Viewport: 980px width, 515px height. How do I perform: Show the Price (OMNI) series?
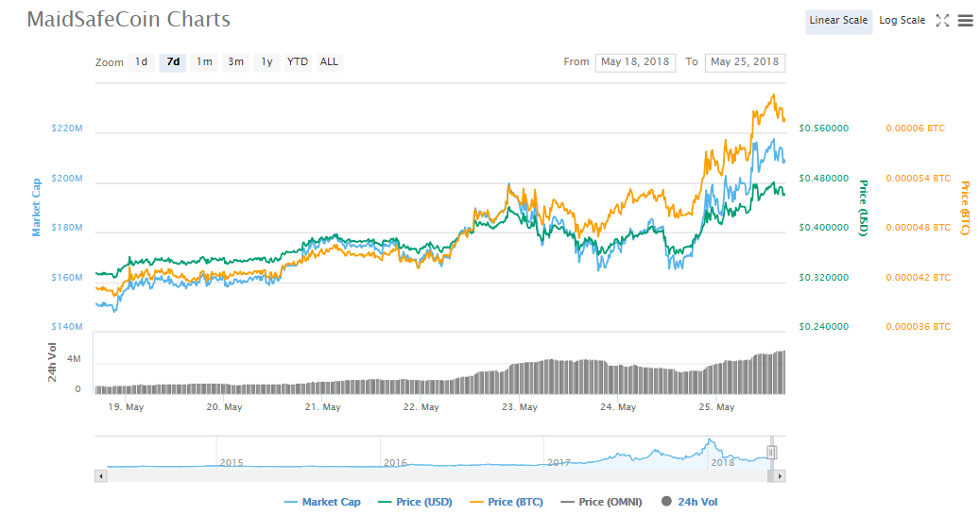(601, 502)
